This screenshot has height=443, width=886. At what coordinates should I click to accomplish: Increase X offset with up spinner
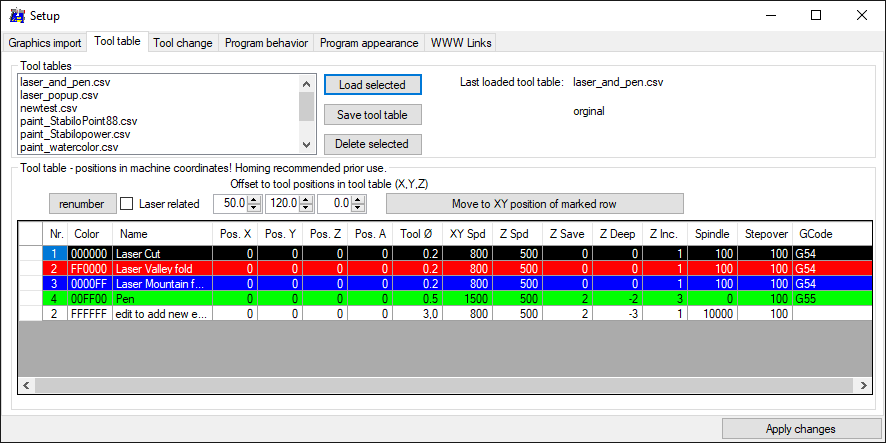pos(254,200)
